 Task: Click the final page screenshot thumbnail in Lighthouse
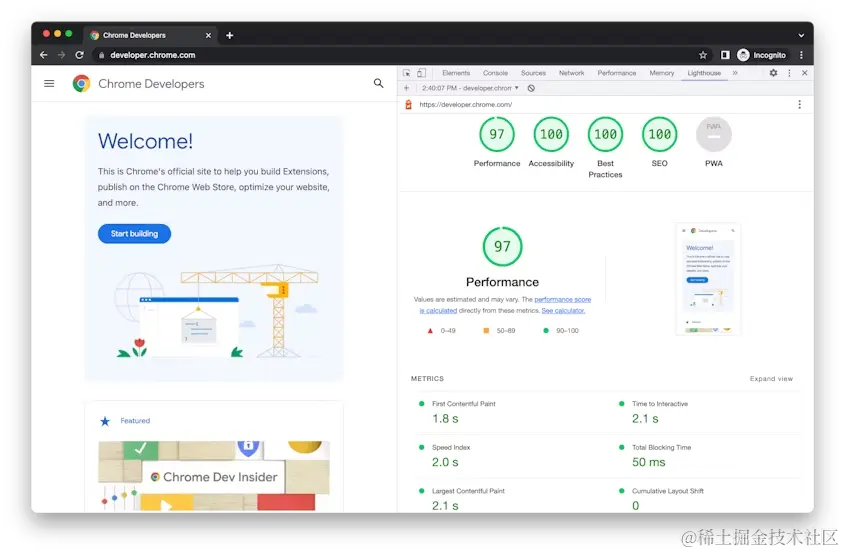coord(708,279)
